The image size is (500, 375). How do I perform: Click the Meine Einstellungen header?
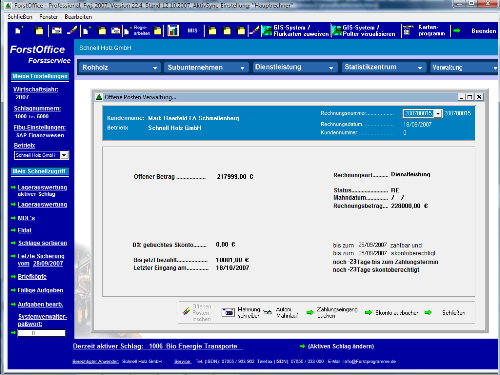coord(40,76)
